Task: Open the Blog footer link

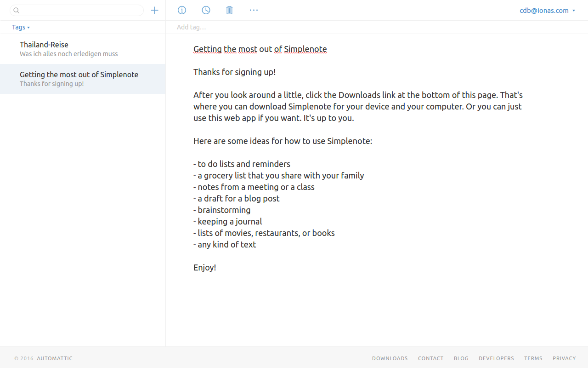Action: 461,358
